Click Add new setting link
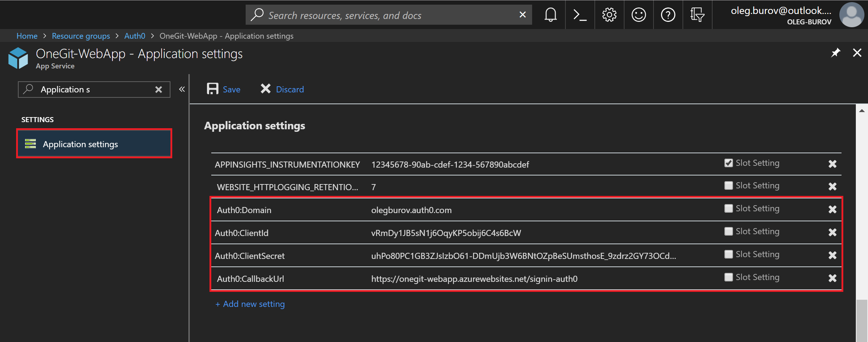Screen dimensions: 868x342 [x=250, y=304]
